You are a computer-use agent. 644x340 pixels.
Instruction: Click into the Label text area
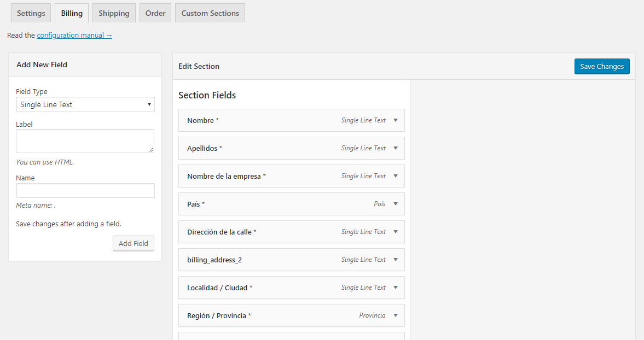tap(85, 141)
